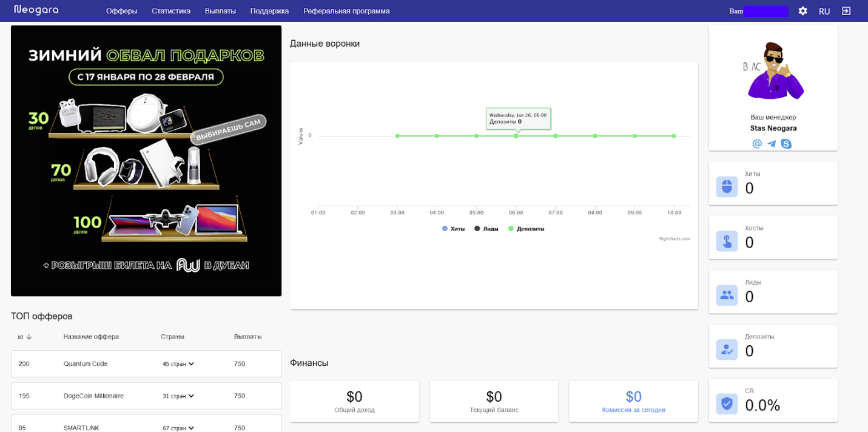The width and height of the screenshot is (868, 432).
Task: Click the 06:00 deposits chart point
Action: tap(516, 136)
